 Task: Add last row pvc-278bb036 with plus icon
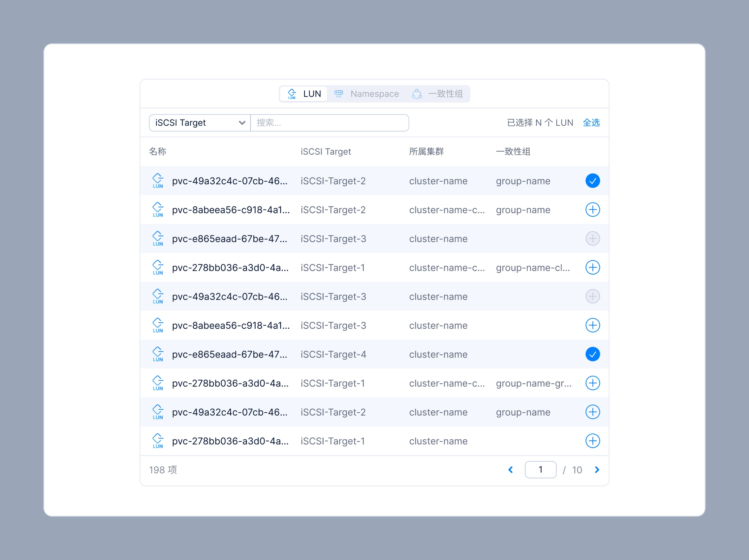(592, 441)
